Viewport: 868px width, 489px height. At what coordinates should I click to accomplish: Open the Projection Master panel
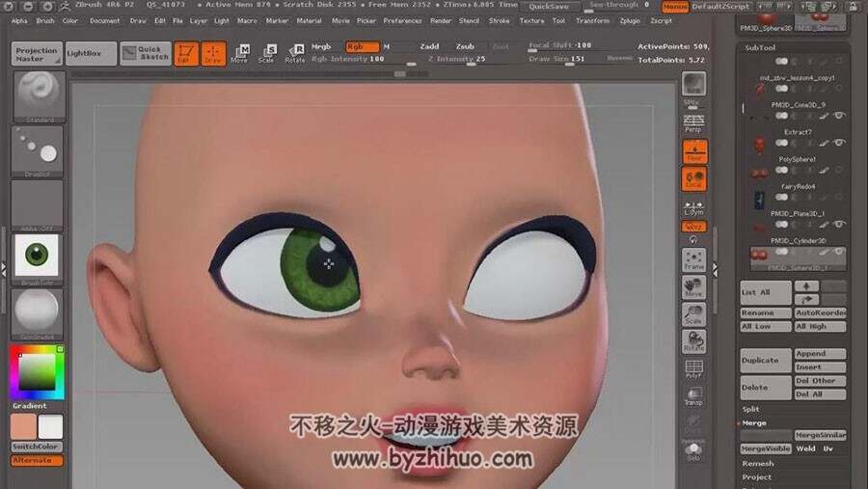[x=37, y=54]
